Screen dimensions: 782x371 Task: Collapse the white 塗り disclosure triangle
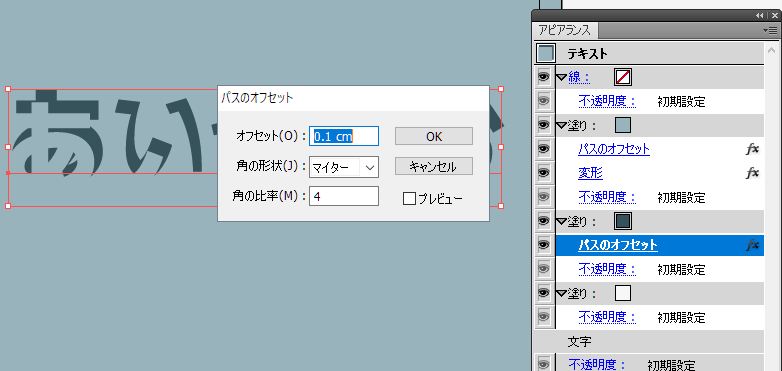tap(562, 293)
